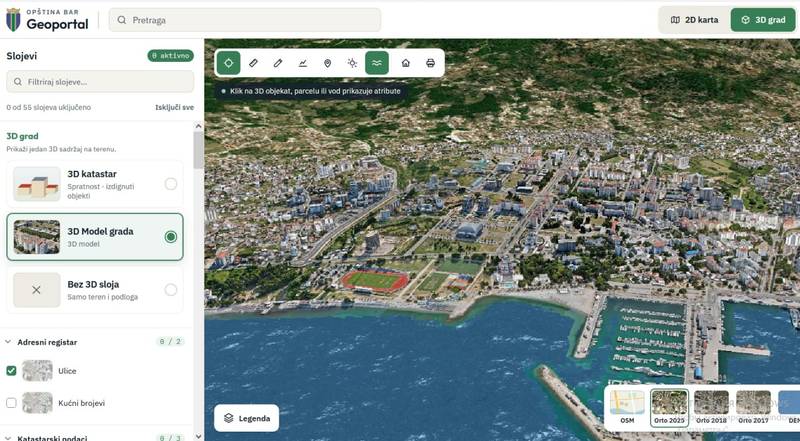Click the X icon of Bez 3D sloja
The image size is (800, 441).
pos(36,290)
